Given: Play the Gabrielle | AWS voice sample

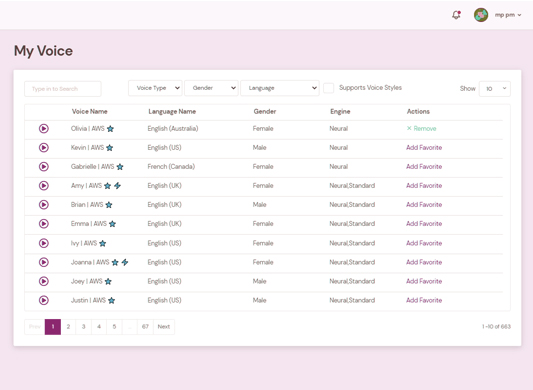Looking at the screenshot, I should (44, 167).
